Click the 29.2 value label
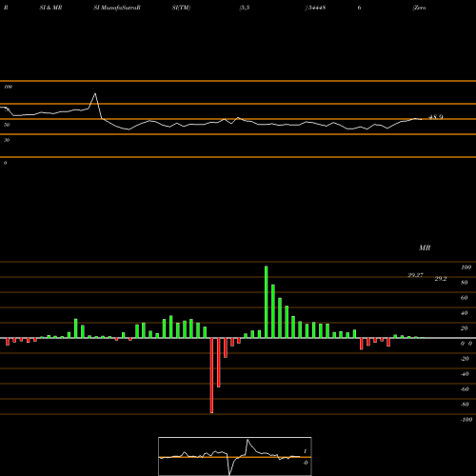 coord(441,279)
